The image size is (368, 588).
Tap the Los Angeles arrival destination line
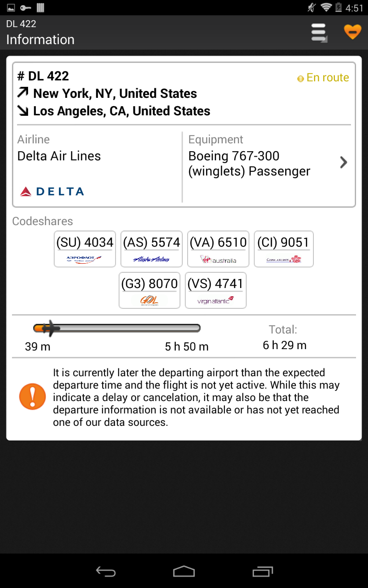(x=114, y=111)
